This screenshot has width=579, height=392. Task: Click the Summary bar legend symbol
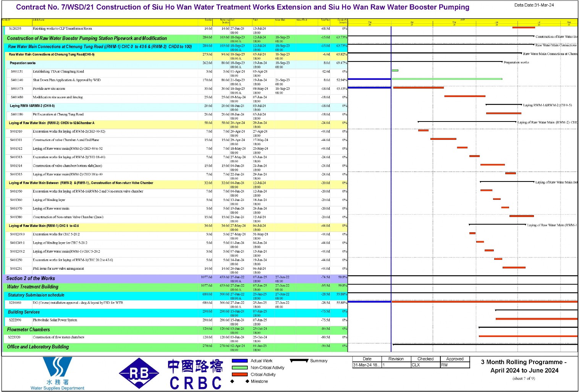tap(299, 360)
